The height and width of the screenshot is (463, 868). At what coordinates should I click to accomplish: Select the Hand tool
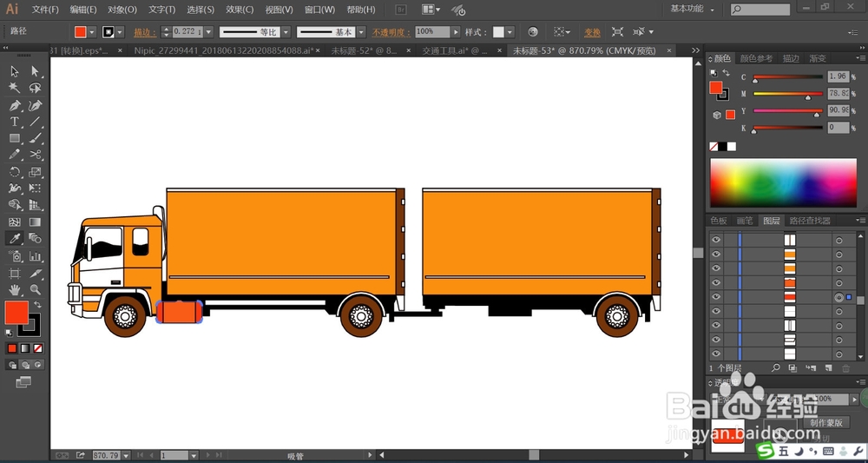[15, 289]
